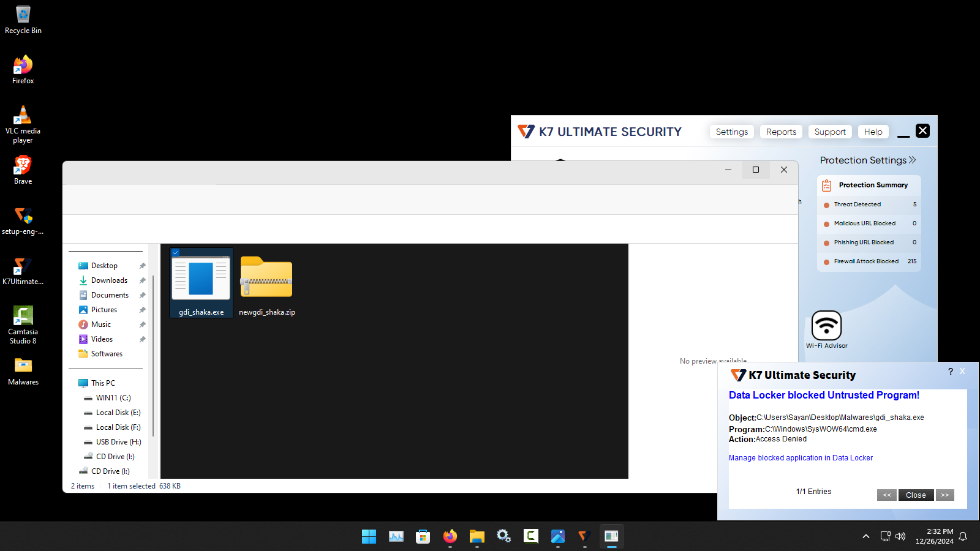
Task: Open Microsoft Store from the taskbar
Action: [x=423, y=536]
